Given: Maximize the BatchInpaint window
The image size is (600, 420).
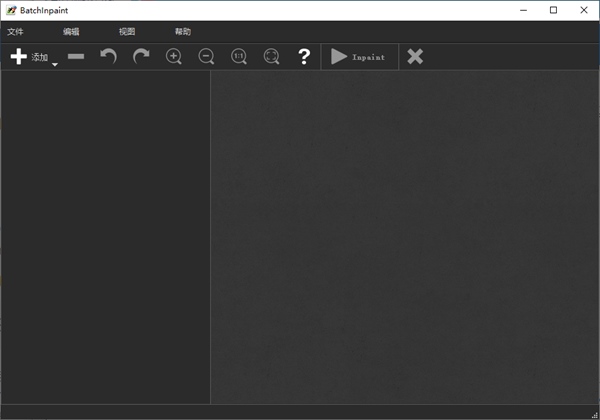Looking at the screenshot, I should (x=553, y=10).
